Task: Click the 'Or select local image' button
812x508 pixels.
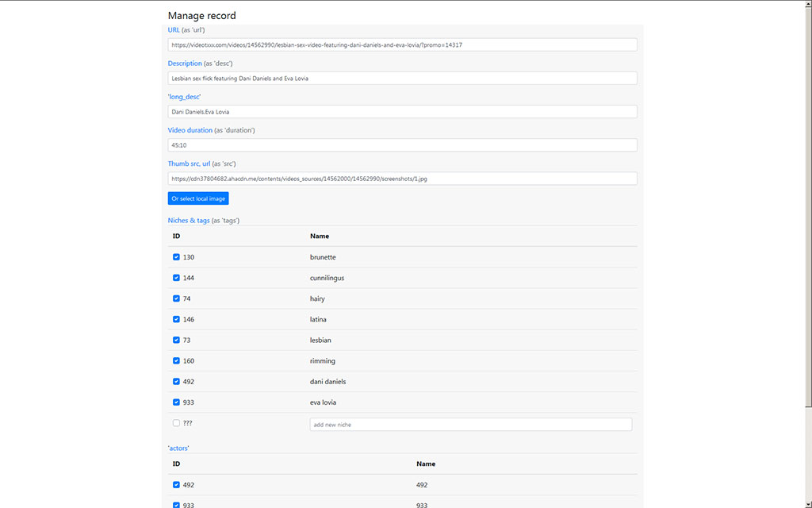Action: (197, 198)
